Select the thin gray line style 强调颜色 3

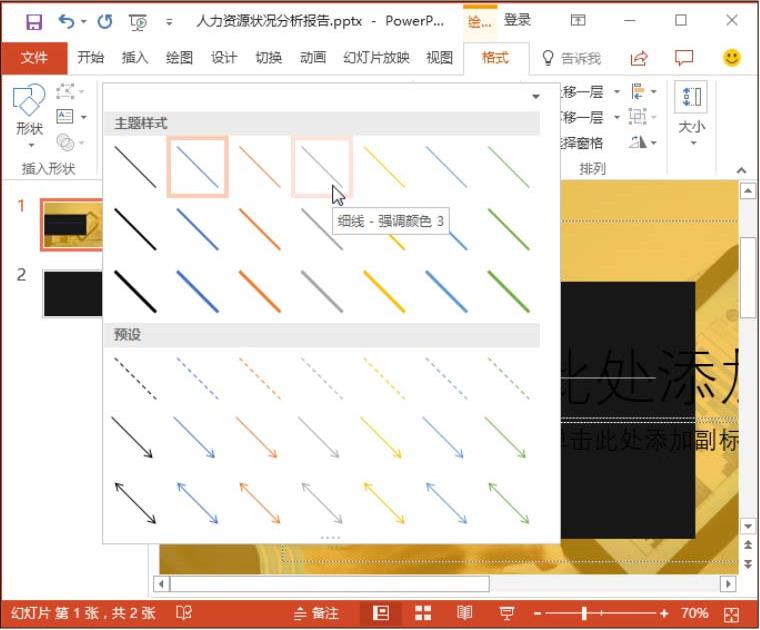322,167
